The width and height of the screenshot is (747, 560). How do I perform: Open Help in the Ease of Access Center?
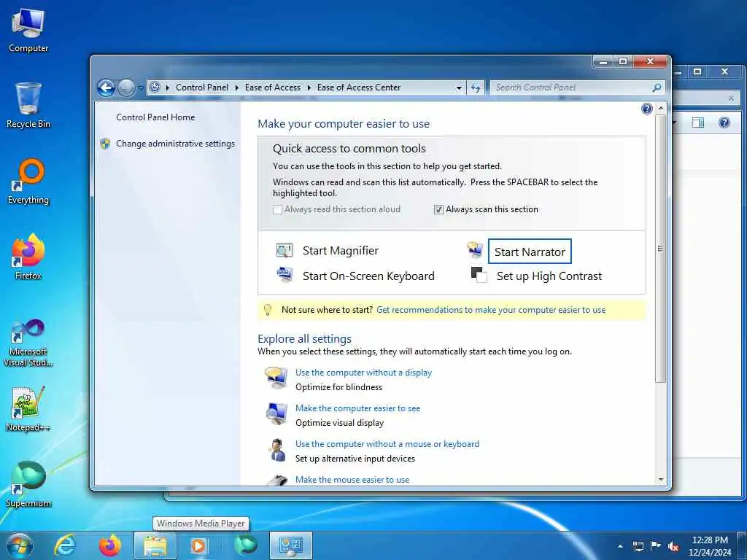pyautogui.click(x=646, y=109)
